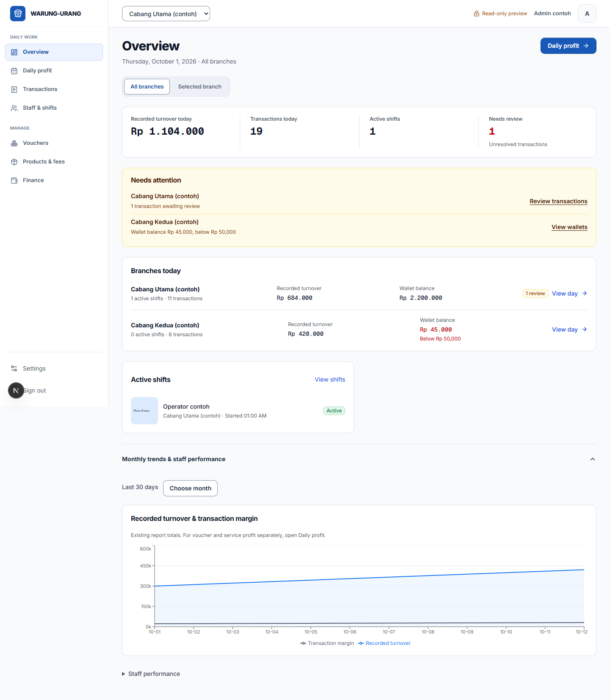Image resolution: width=610 pixels, height=700 pixels.
Task: Expand the Staff performance disclosure
Action: (151, 674)
